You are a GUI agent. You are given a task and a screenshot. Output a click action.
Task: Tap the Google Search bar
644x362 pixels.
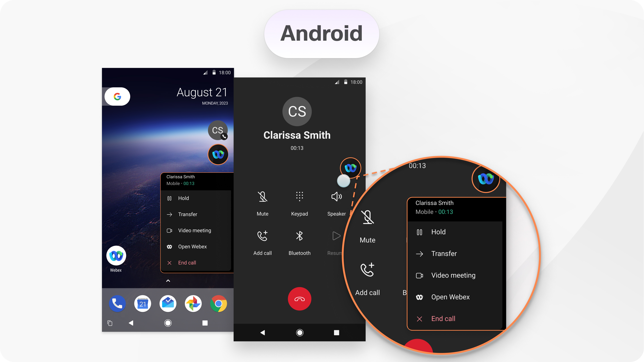(x=117, y=96)
